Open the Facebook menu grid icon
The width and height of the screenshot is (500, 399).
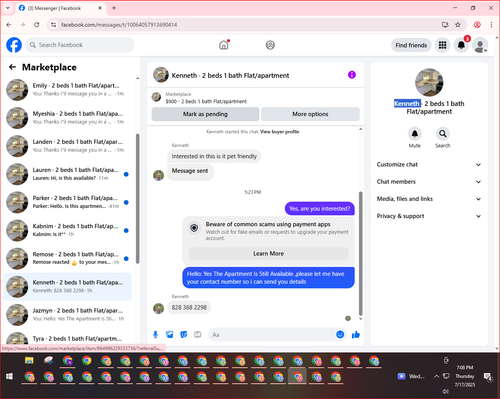442,45
